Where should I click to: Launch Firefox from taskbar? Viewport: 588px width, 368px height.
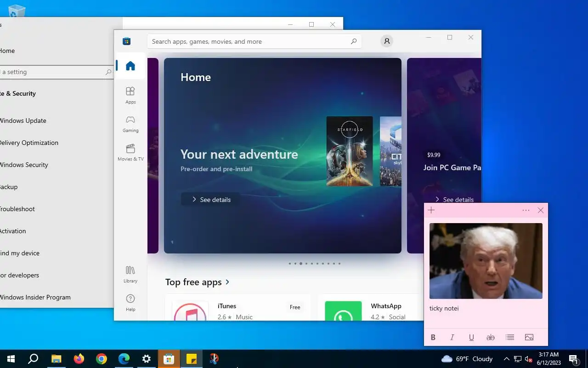coord(79,359)
